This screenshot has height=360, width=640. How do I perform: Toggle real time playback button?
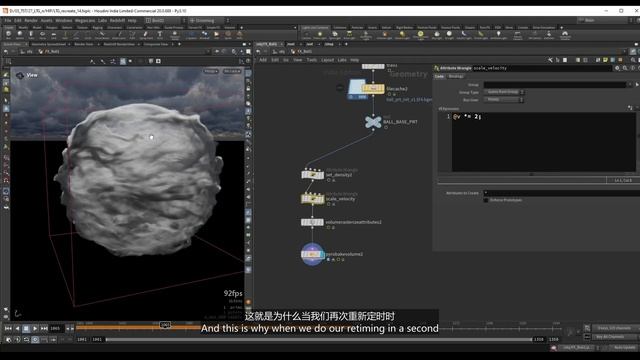click(35, 340)
